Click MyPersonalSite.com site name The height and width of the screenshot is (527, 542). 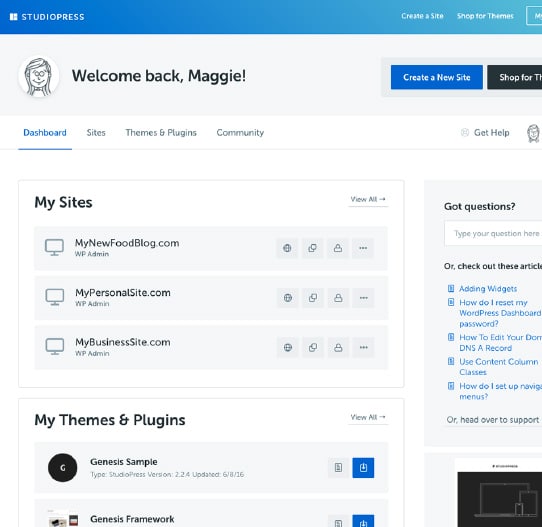pos(123,293)
